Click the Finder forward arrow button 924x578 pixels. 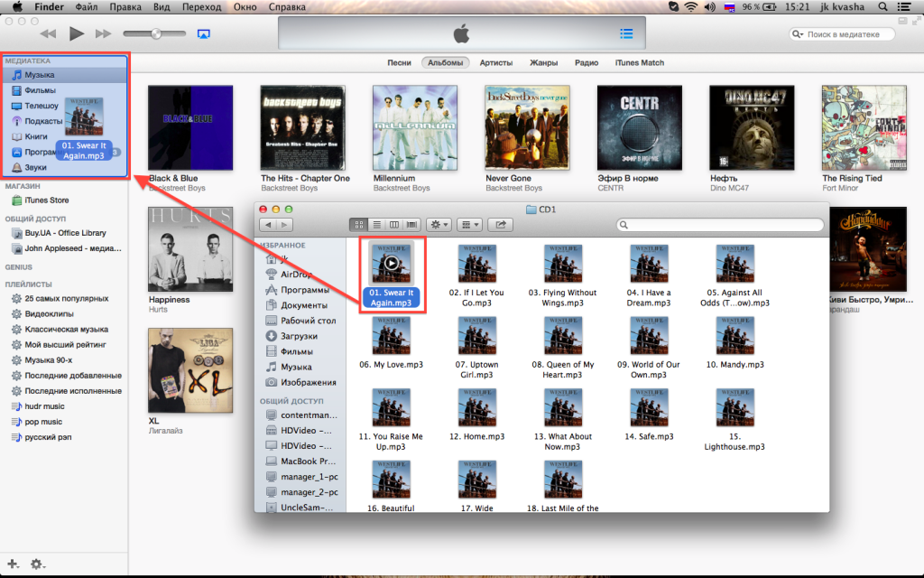click(x=284, y=225)
